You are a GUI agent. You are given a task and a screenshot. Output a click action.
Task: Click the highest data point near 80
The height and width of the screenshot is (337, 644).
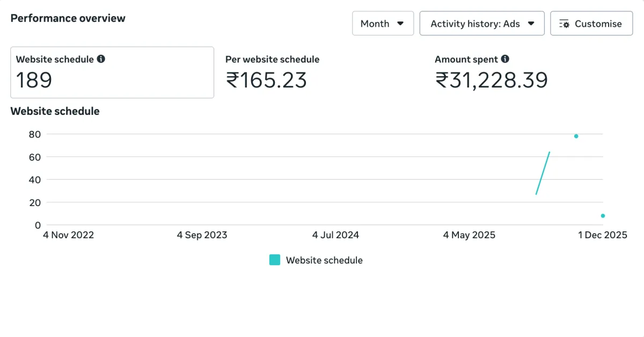click(x=576, y=136)
